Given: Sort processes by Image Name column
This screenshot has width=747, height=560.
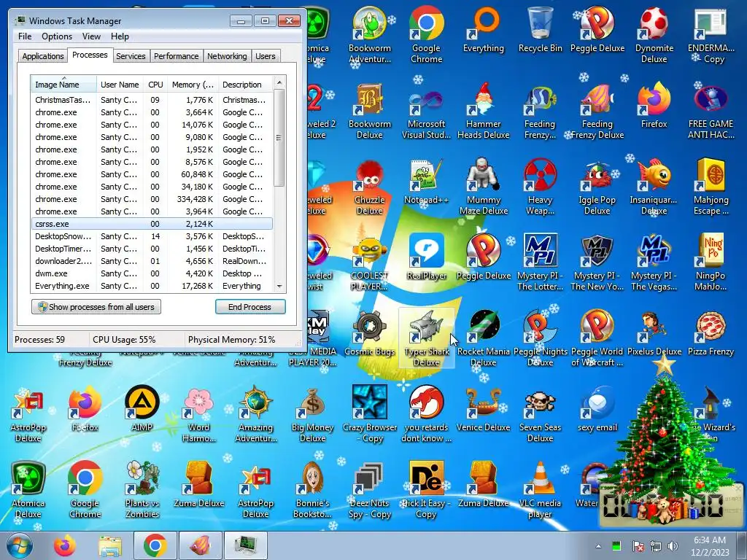Looking at the screenshot, I should [63, 85].
